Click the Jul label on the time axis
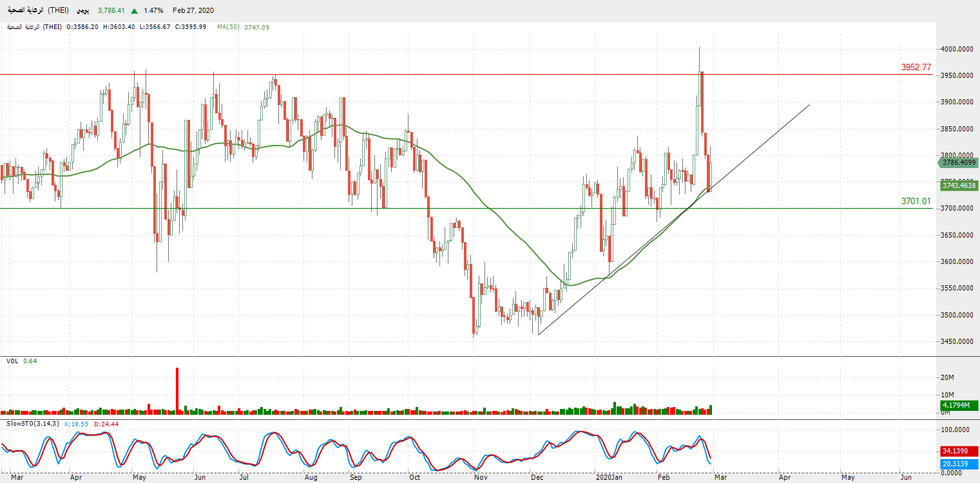Viewport: 980px width, 483px height. coord(244,478)
